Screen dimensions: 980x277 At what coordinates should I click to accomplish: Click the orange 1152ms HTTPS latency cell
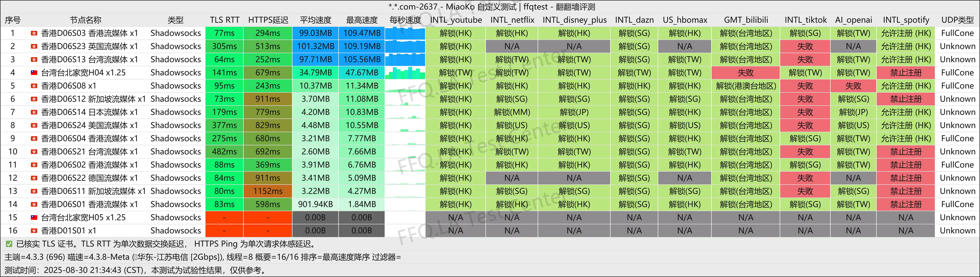click(268, 191)
